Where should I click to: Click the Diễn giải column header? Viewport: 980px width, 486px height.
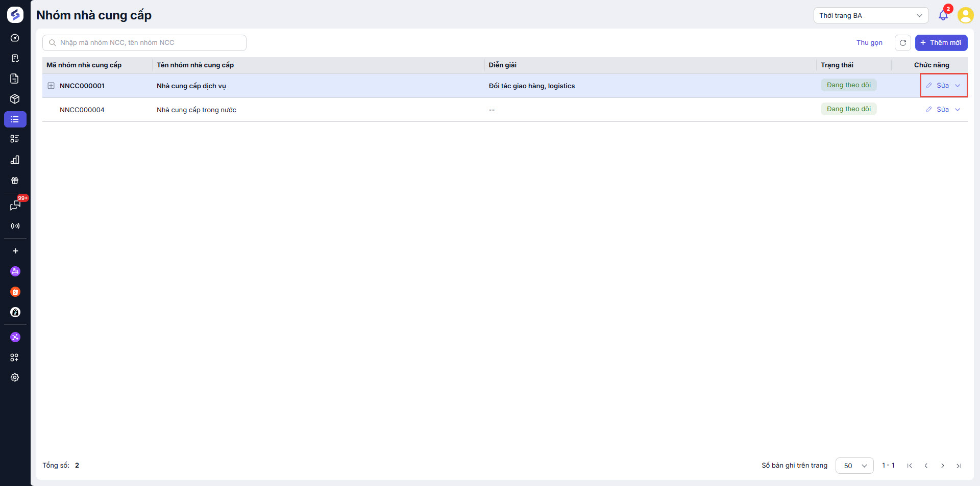point(502,65)
